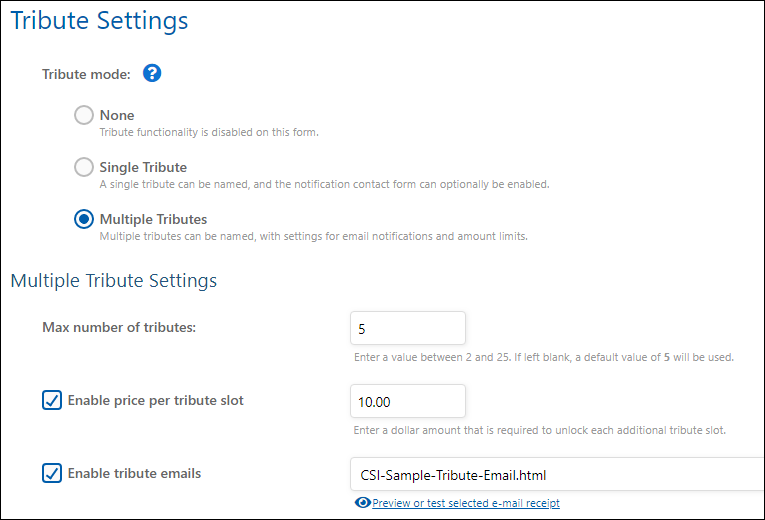Click the 'Enter a dollar amount' hint text
The image size is (765, 520).
click(x=539, y=430)
